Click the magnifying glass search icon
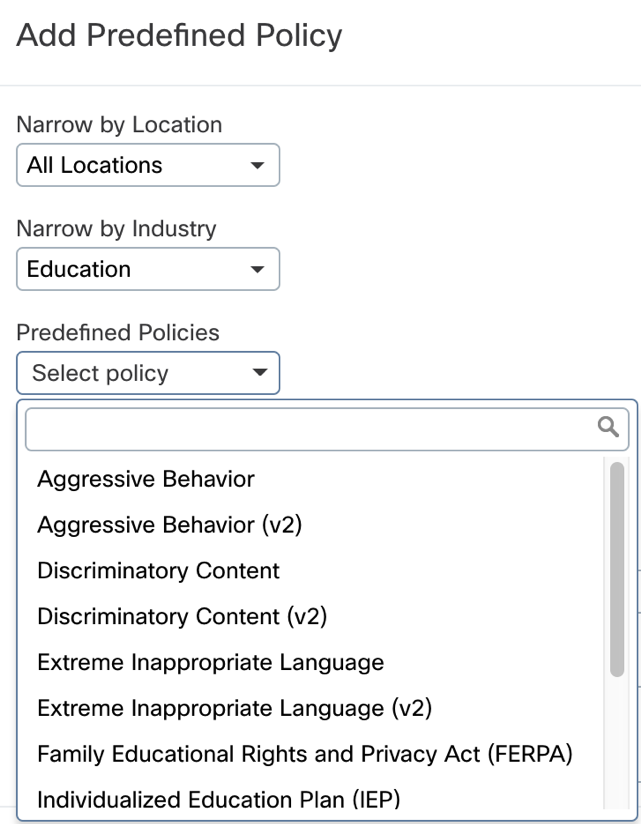The height and width of the screenshot is (824, 641). (x=607, y=428)
